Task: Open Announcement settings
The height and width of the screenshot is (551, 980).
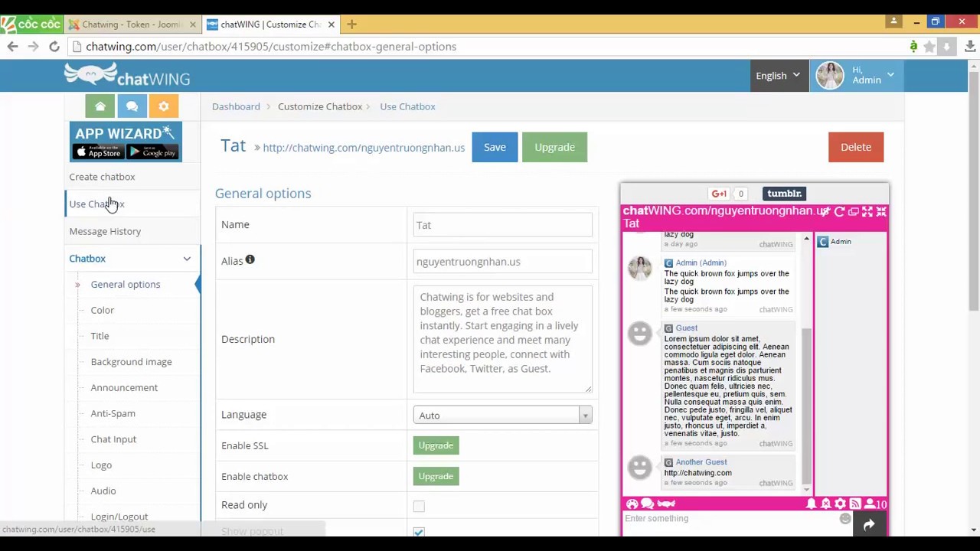Action: [x=124, y=387]
